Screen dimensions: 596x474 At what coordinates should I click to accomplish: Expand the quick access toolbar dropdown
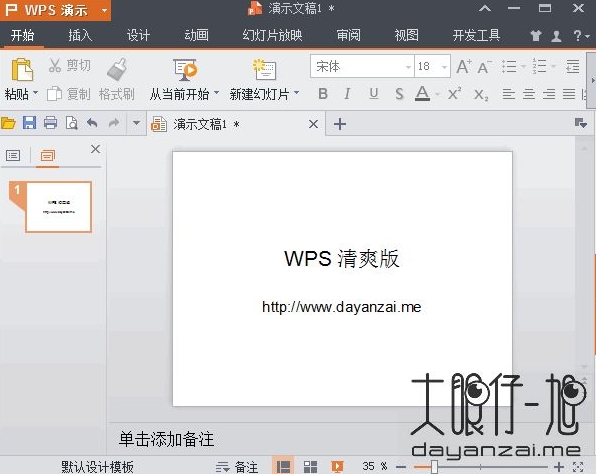(136, 123)
